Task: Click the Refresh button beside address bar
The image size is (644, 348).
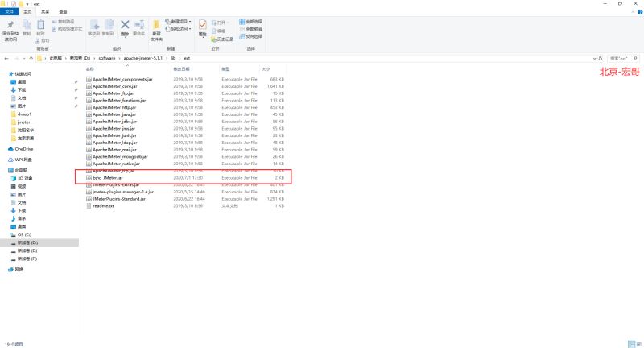Action: click(601, 58)
